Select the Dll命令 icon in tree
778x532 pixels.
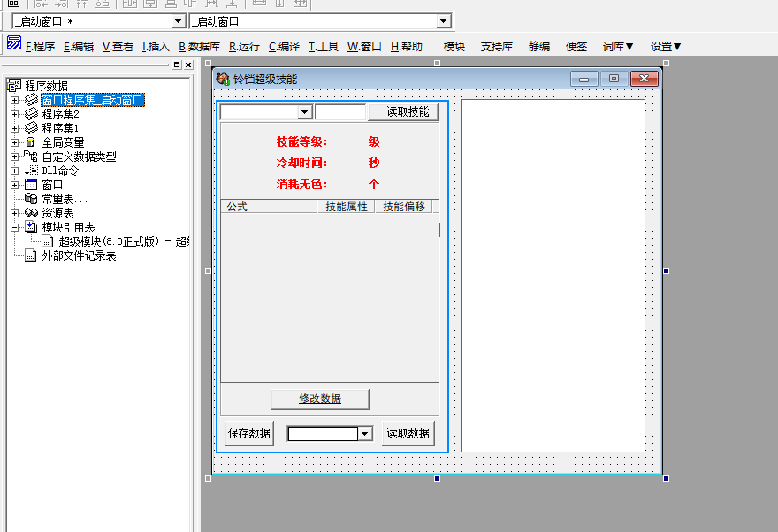click(x=31, y=171)
